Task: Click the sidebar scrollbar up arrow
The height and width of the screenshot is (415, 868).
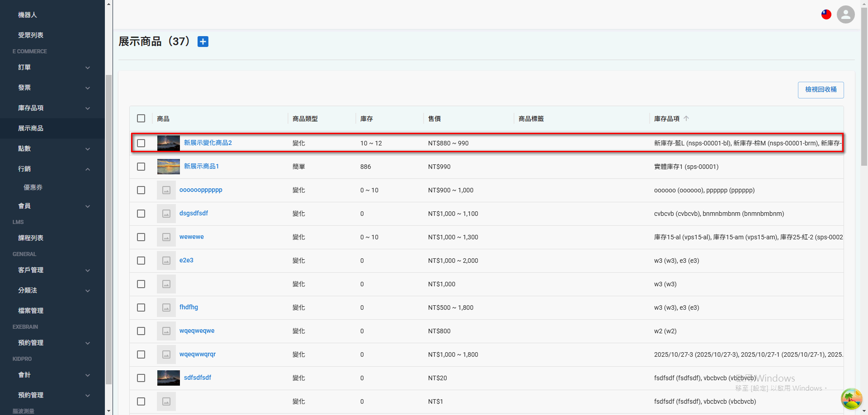Action: point(108,4)
